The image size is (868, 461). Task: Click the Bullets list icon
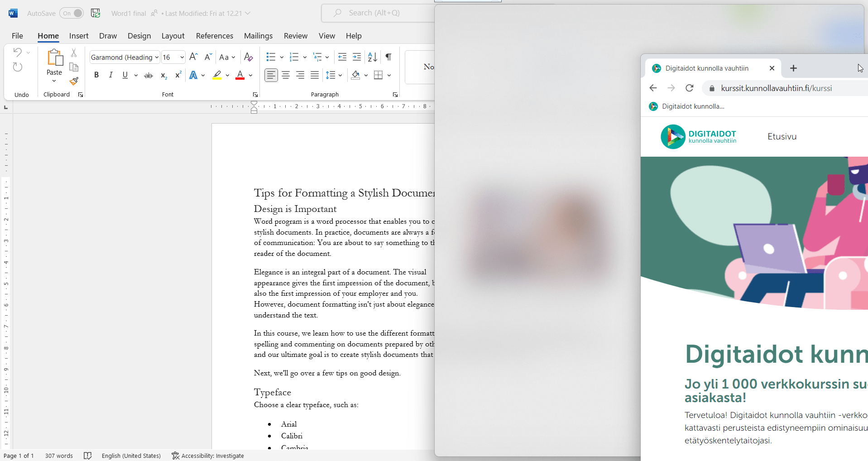[271, 57]
